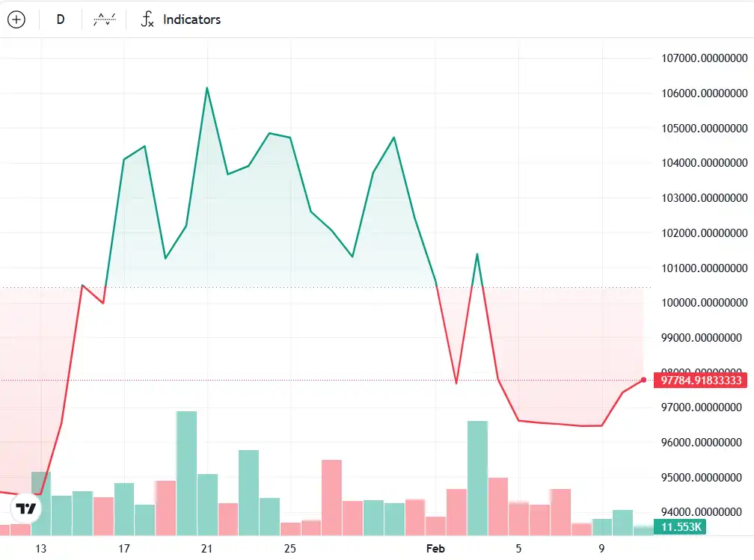Screen dimensions: 754x560
Task: Click the 21 date label on the time axis
Action: coord(207,549)
